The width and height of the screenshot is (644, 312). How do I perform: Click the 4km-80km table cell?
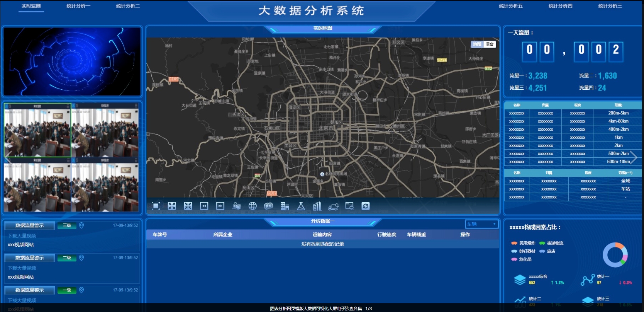pyautogui.click(x=618, y=121)
